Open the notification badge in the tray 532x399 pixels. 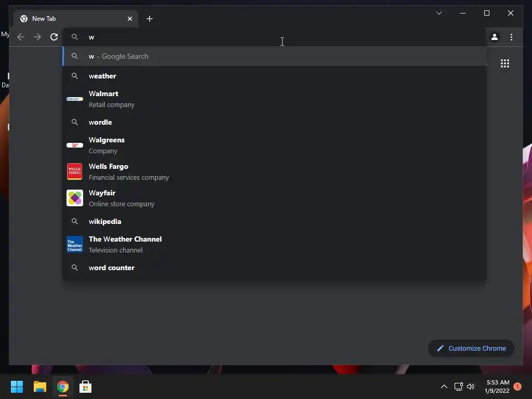coord(517,387)
